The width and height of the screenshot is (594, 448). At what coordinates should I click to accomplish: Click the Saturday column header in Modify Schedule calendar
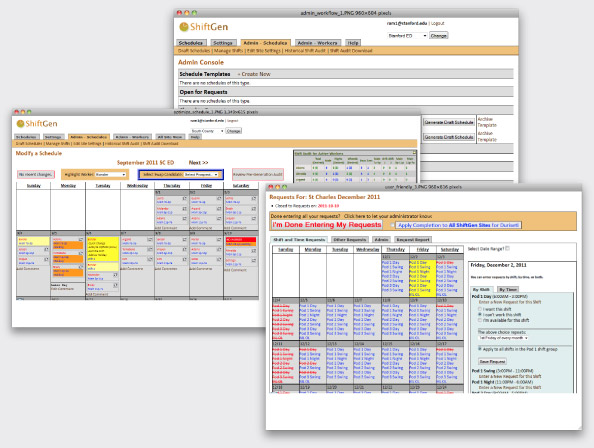coord(241,186)
